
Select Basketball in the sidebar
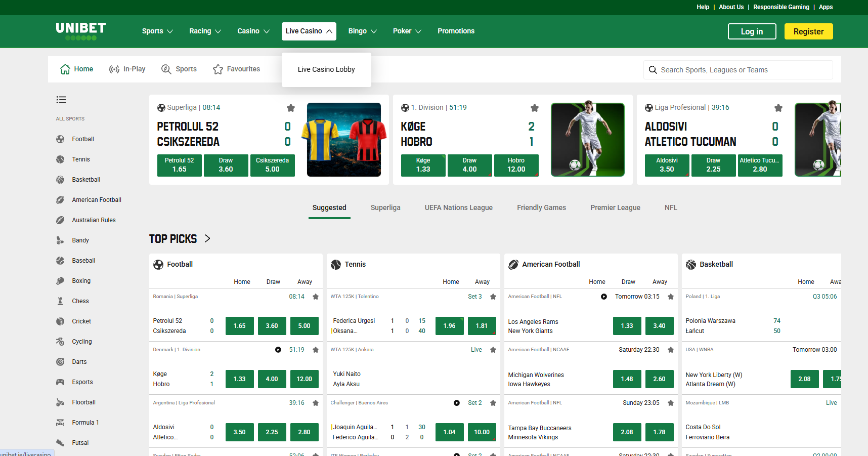(x=86, y=180)
